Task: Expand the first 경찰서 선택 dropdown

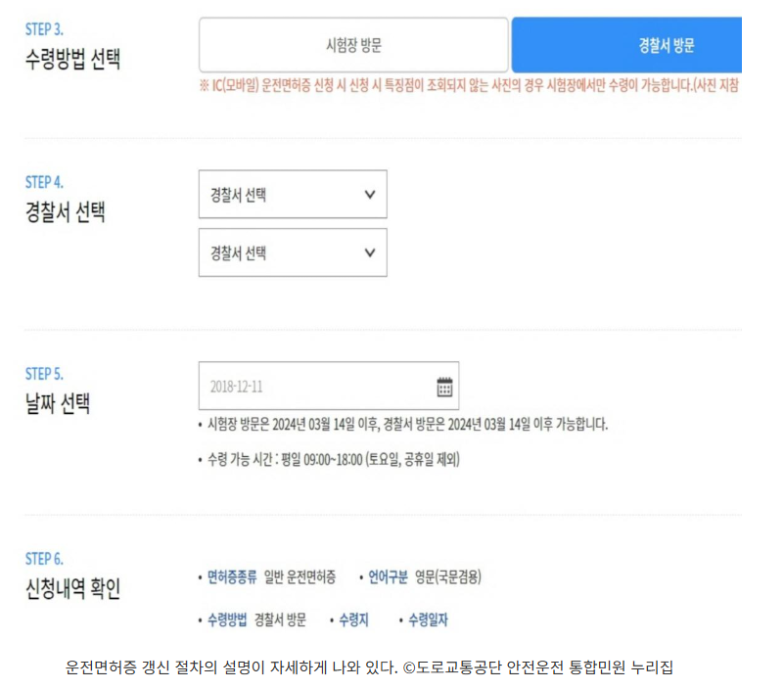Action: pyautogui.click(x=293, y=195)
